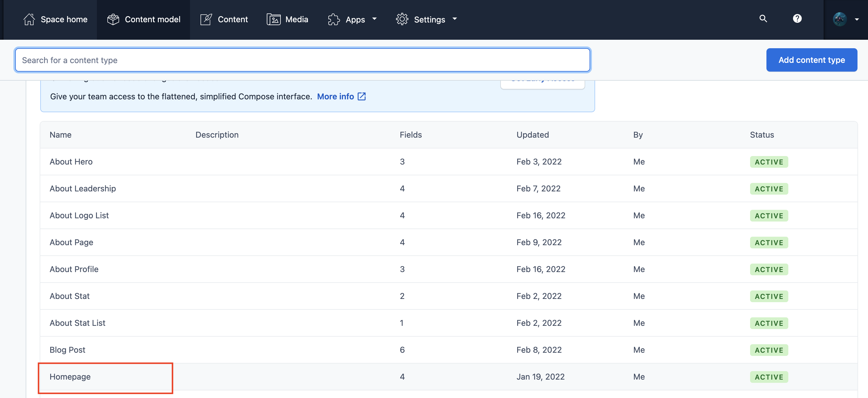
Task: Open the Homepage content type
Action: [70, 376]
